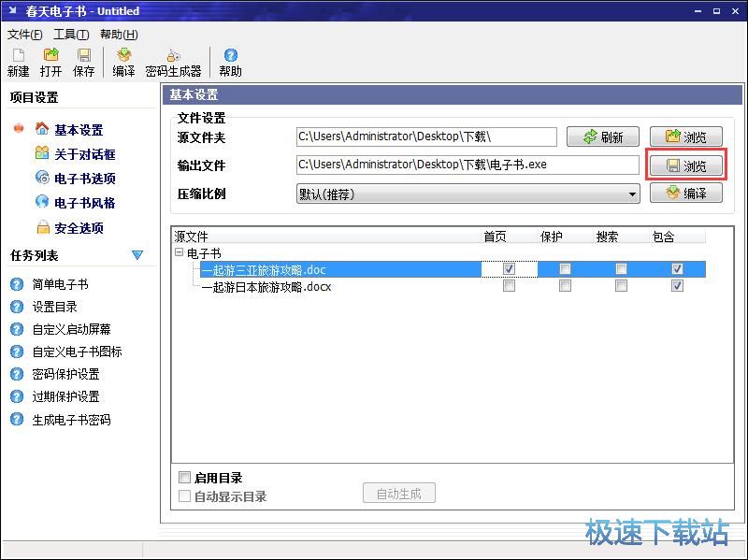Click the 搜索 column header
This screenshot has height=560, width=748.
tap(621, 237)
